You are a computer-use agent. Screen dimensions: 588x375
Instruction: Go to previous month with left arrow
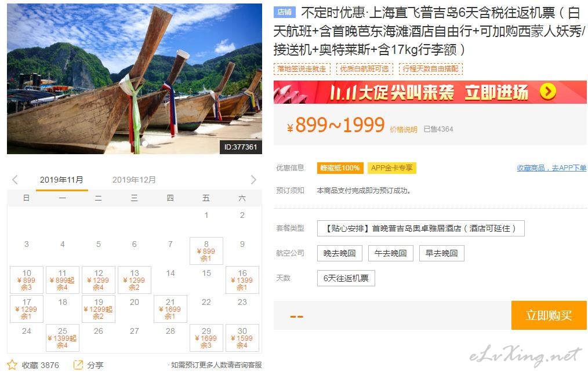point(15,180)
